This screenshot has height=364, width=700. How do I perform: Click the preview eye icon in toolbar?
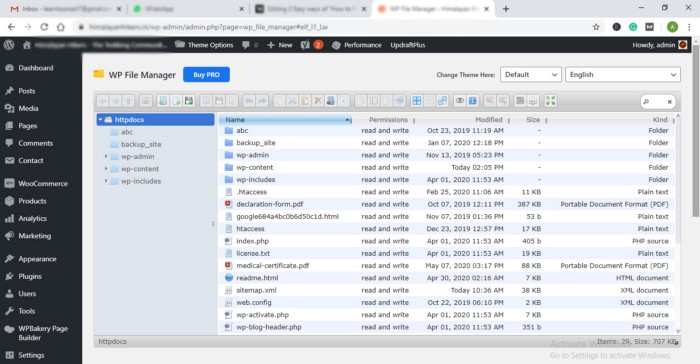[459, 101]
